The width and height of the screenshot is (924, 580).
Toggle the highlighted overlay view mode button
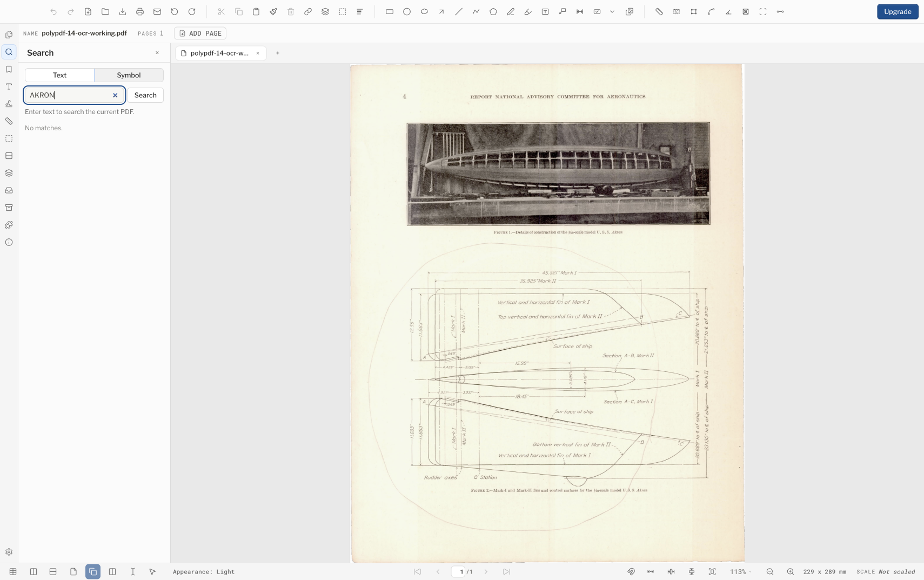click(93, 571)
